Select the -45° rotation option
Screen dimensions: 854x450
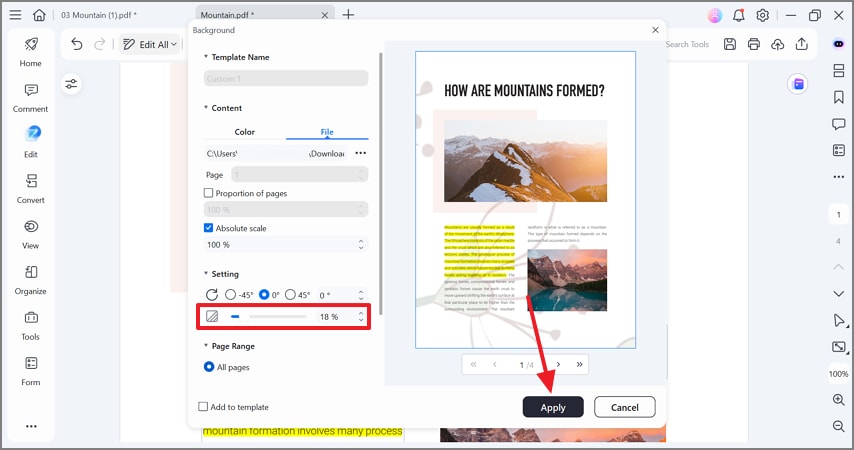[x=230, y=294]
